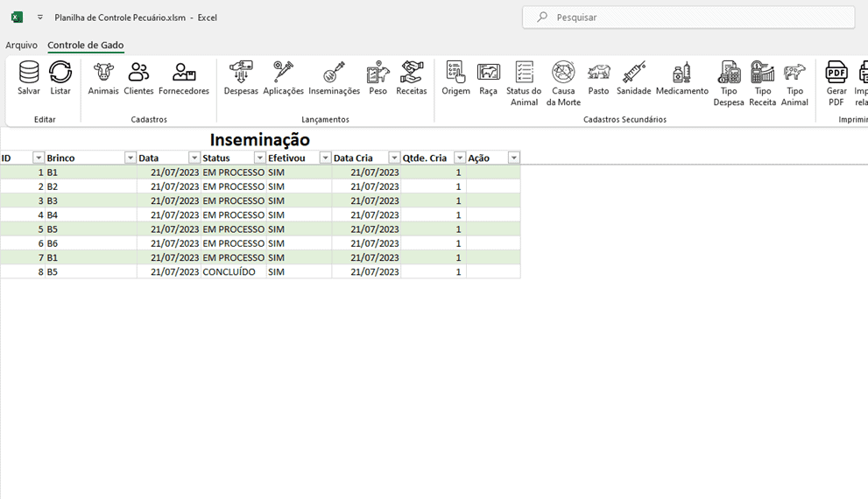The width and height of the screenshot is (868, 499).
Task: Expand the Status column filter dropdown
Action: (x=259, y=158)
